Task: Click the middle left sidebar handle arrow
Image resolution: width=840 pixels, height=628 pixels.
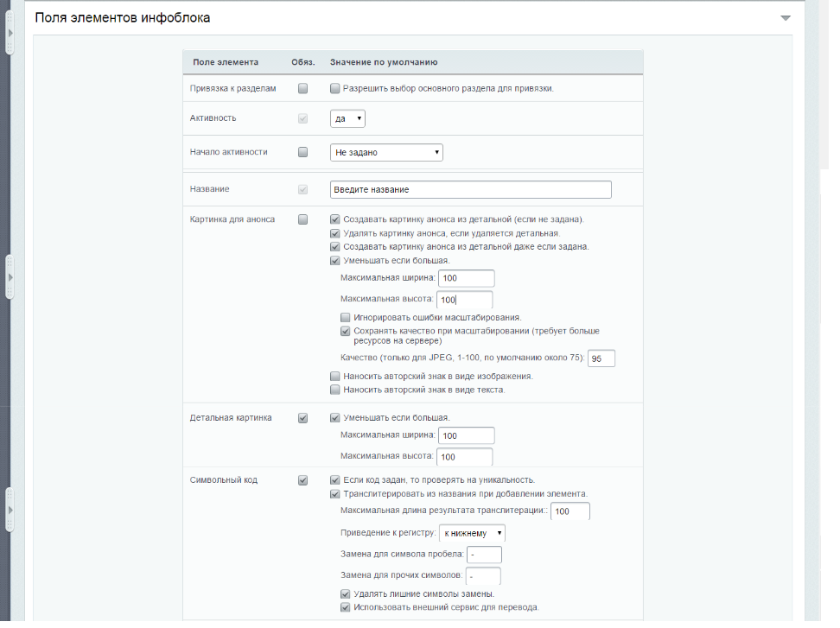Action: tap(10, 276)
